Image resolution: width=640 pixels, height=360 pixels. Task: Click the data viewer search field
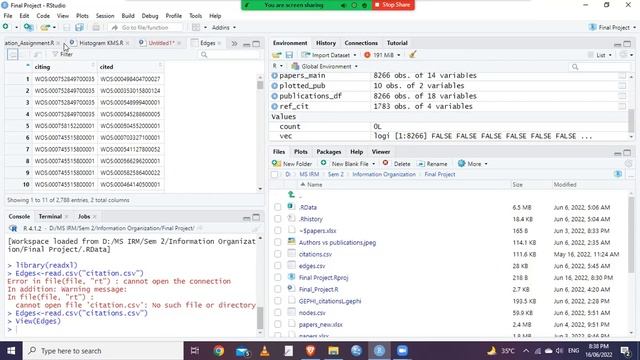click(x=229, y=55)
